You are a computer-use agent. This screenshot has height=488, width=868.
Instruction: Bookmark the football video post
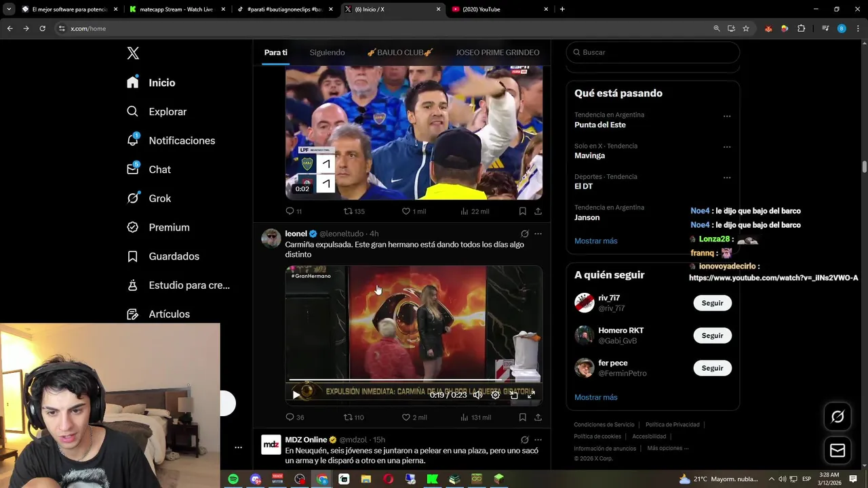pos(522,211)
